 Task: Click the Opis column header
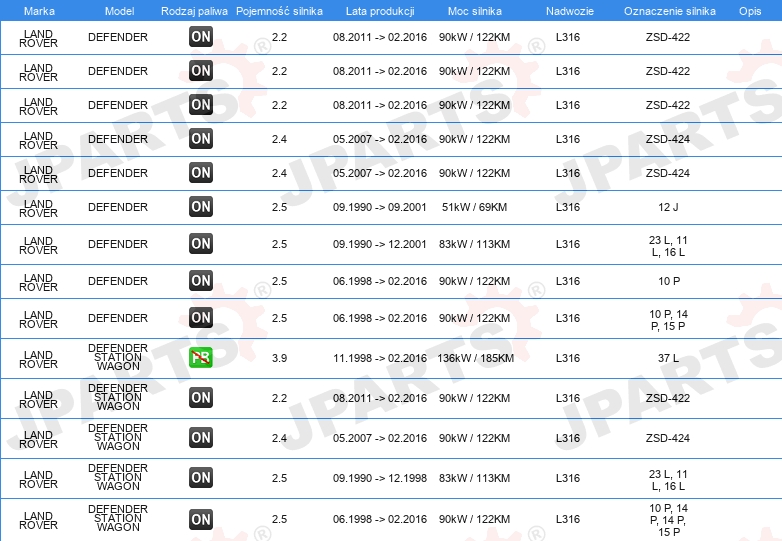(x=750, y=11)
